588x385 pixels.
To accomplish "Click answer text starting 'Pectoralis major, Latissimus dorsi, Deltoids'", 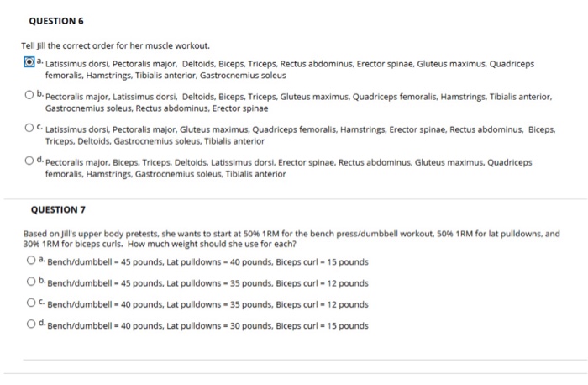I will click(298, 103).
